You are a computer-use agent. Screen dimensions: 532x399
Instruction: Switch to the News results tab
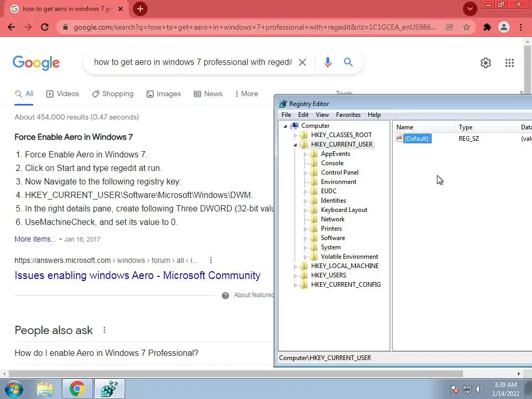pyautogui.click(x=208, y=94)
